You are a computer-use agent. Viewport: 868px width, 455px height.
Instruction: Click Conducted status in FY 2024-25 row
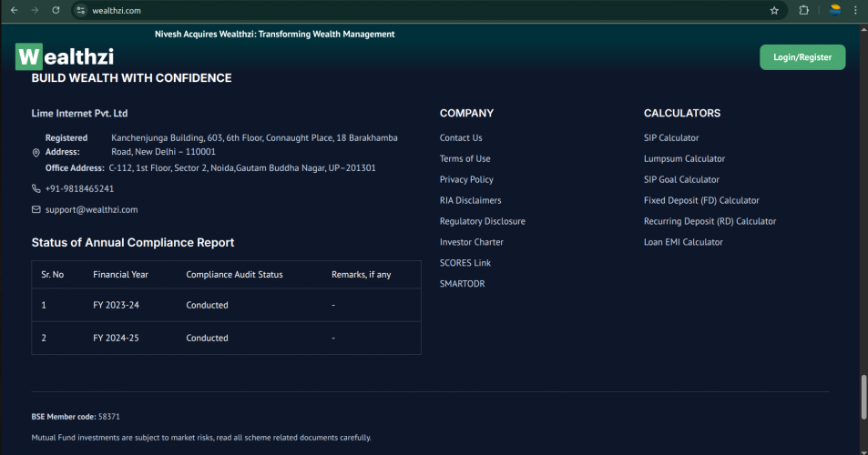coord(207,338)
